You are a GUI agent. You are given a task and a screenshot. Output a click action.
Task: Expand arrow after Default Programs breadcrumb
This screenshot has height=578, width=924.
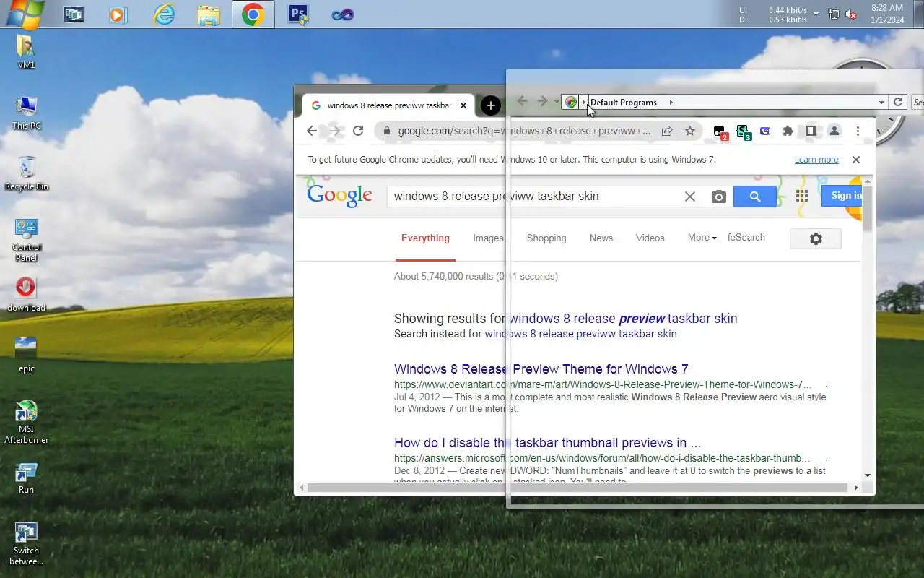click(x=671, y=103)
